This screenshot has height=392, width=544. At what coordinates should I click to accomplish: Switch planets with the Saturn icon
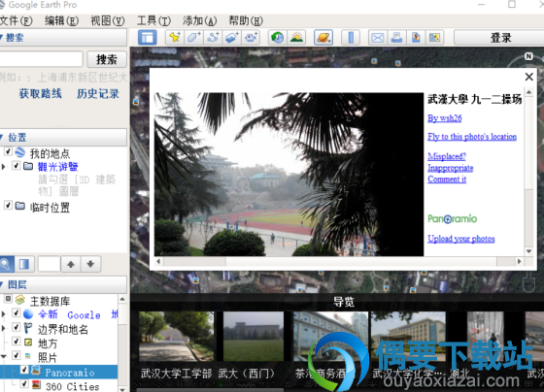[323, 38]
